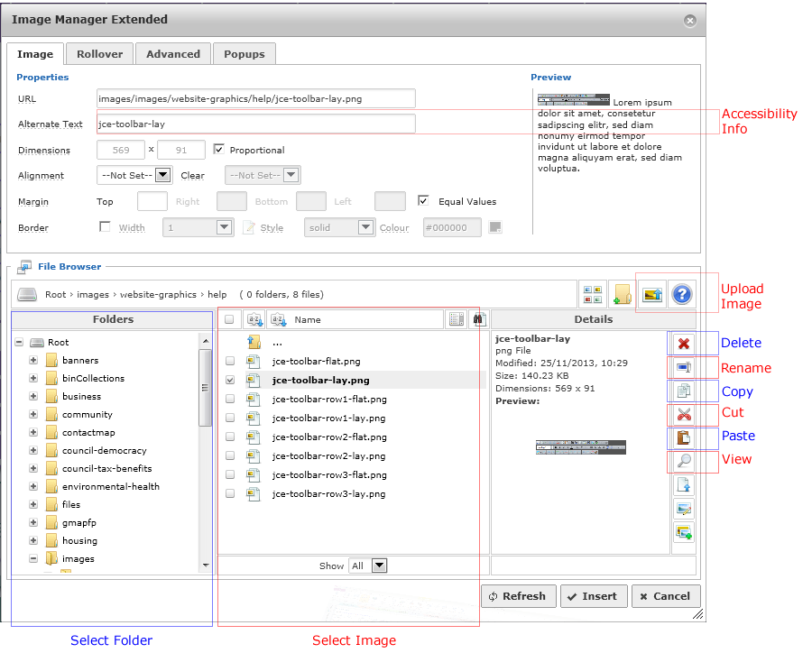Switch view mode with grid icon
This screenshot has height=653, width=812.
click(x=593, y=295)
